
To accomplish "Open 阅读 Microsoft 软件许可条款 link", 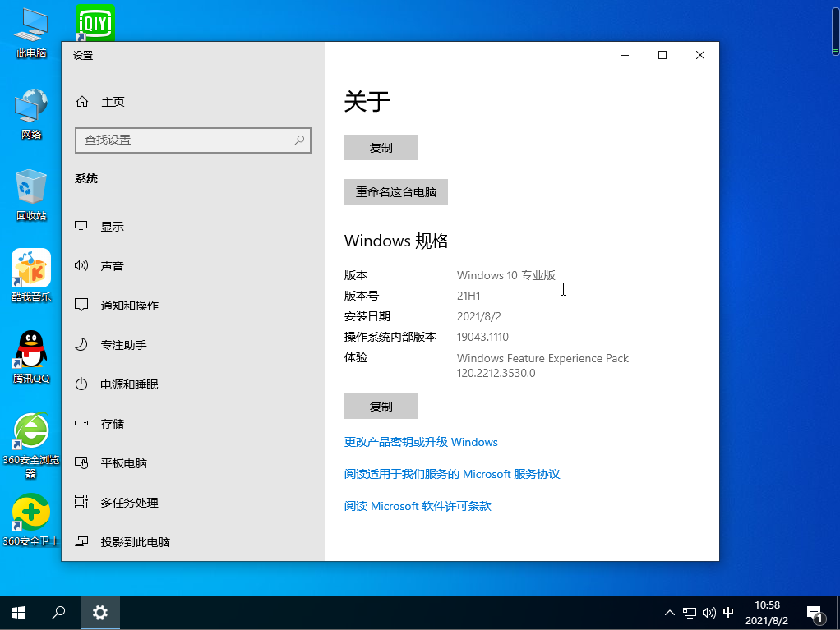I will (418, 506).
